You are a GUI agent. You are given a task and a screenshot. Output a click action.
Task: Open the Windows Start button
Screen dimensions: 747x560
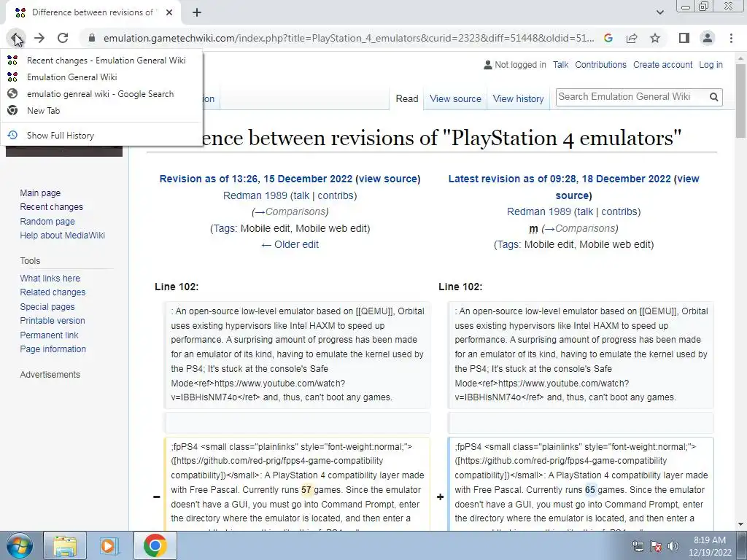pos(18,545)
